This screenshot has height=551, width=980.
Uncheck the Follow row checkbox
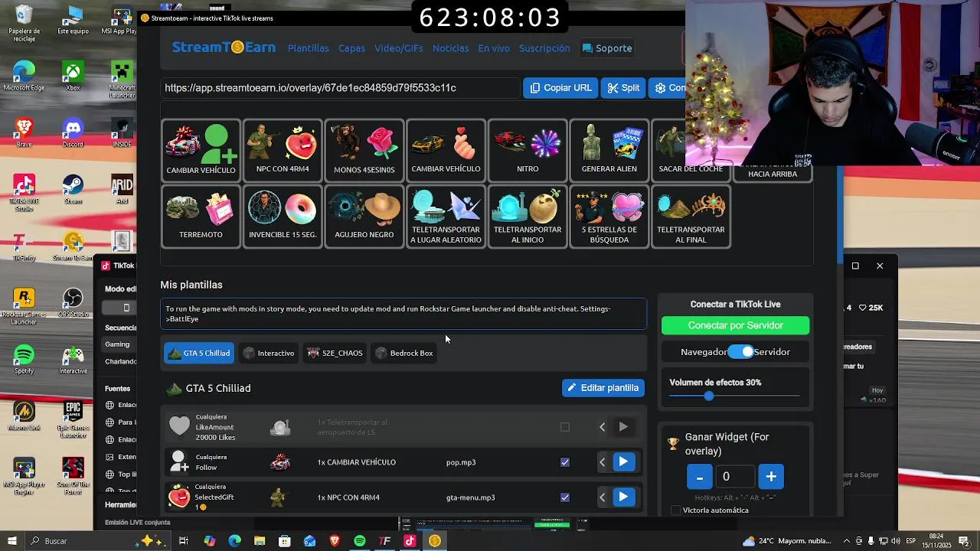(x=565, y=462)
